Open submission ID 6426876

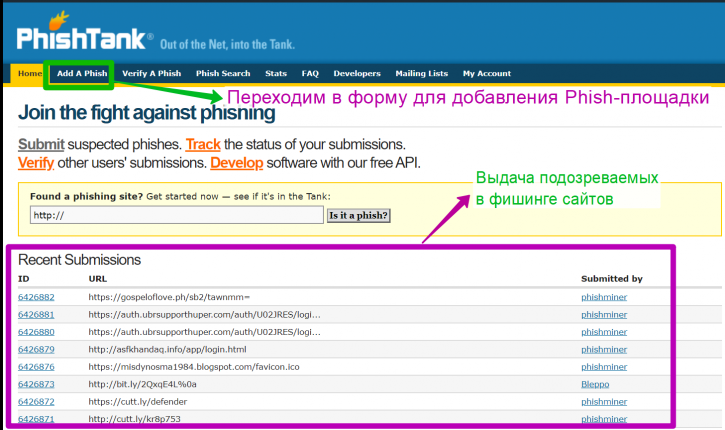tap(36, 367)
